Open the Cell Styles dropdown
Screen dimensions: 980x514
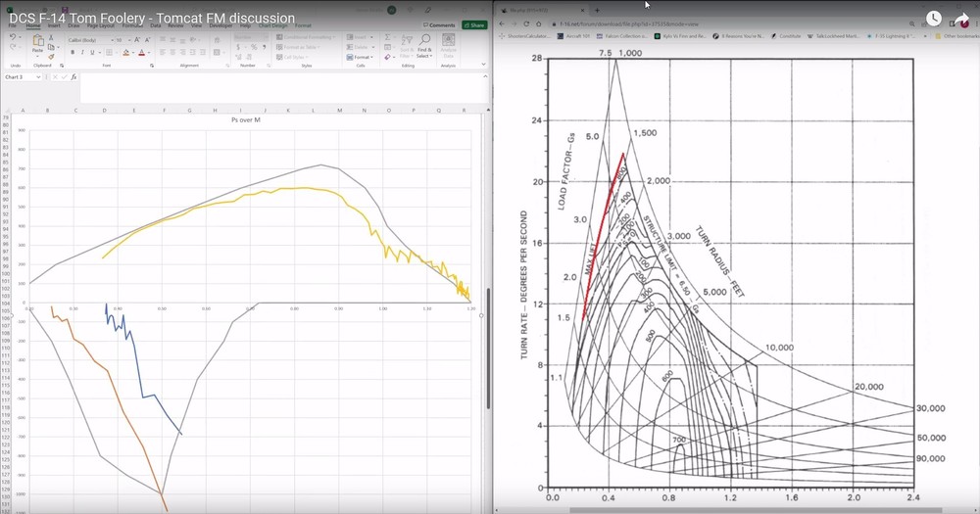pos(292,57)
